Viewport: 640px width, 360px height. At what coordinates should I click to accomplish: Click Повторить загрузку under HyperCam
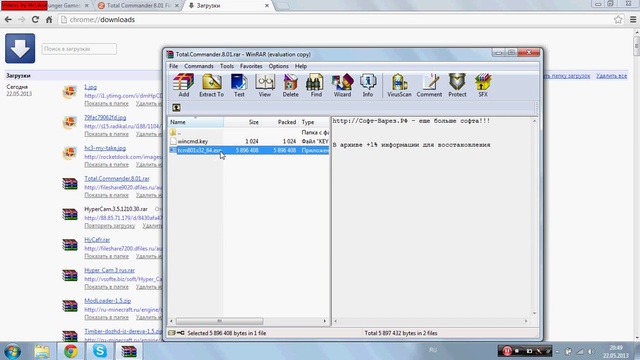click(110, 225)
